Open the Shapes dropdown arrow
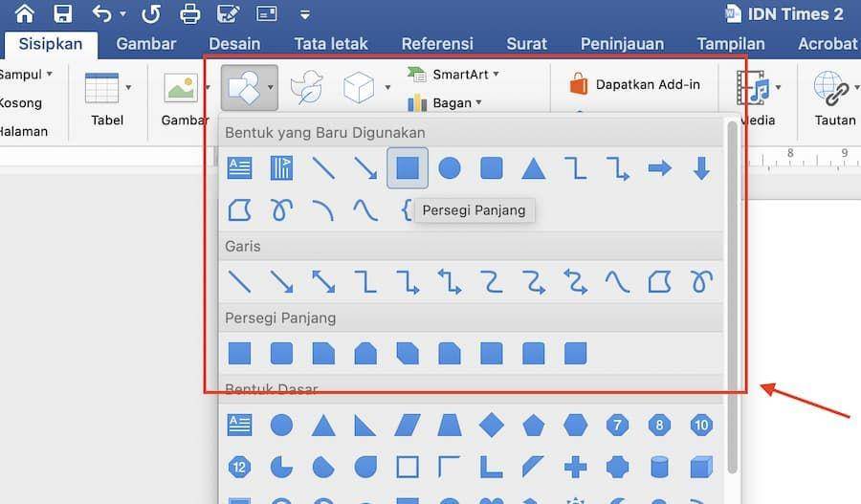Viewport: 861px width, 504px height. click(270, 87)
